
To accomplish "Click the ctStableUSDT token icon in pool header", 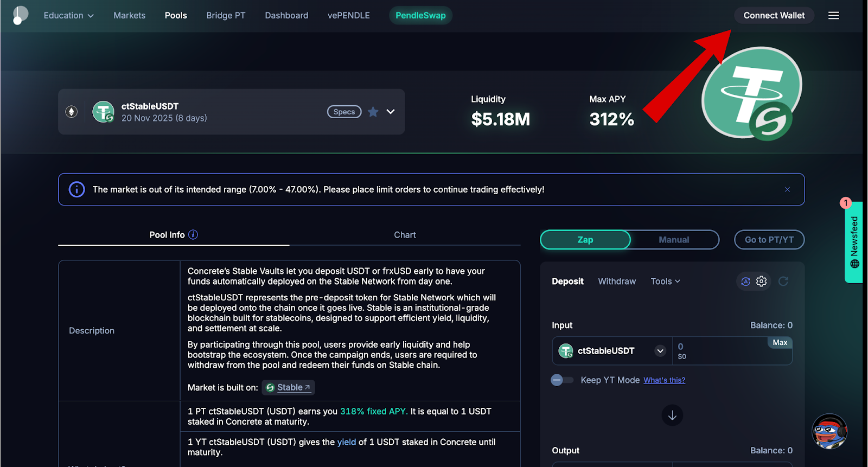I will [x=103, y=112].
